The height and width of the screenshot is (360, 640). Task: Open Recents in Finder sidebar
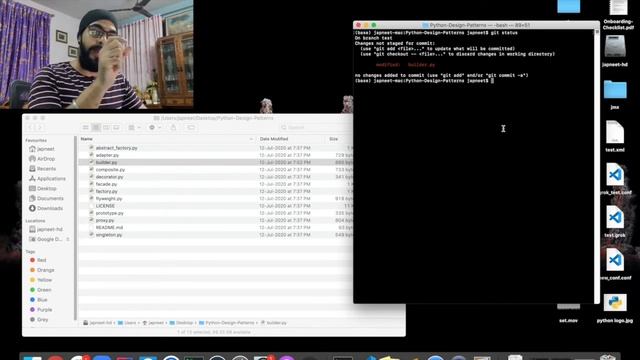[42, 169]
